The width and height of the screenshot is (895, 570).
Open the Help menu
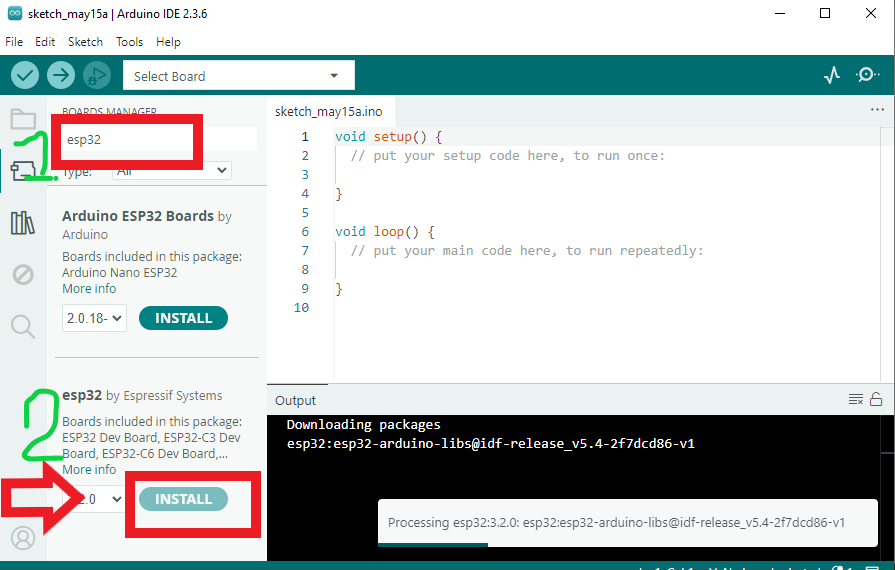pyautogui.click(x=168, y=42)
